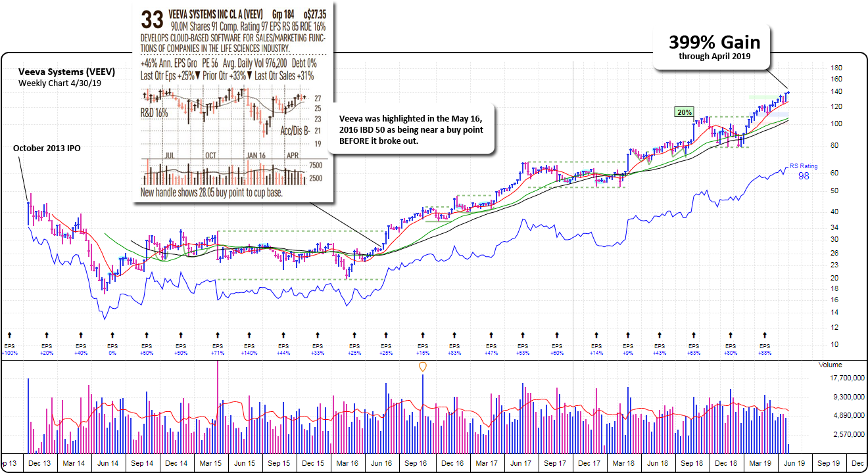This screenshot has height=473, width=868.
Task: Click the Sep 17 date label
Action: [x=555, y=463]
